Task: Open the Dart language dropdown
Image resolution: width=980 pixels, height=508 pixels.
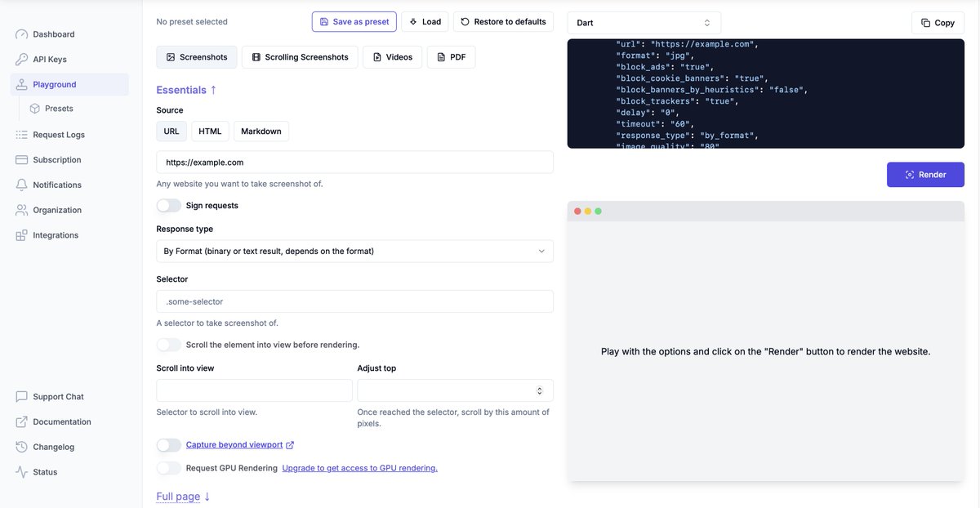Action: point(644,23)
